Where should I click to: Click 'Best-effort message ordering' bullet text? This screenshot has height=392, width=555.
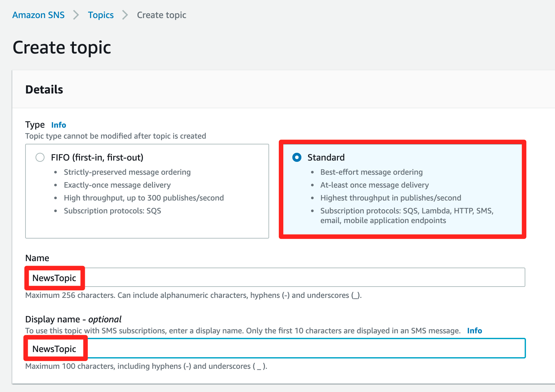point(371,172)
